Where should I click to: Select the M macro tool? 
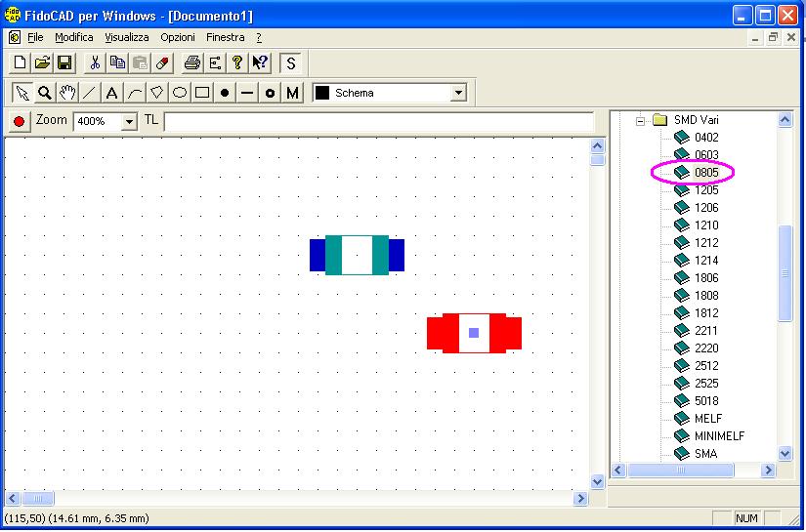[x=292, y=93]
